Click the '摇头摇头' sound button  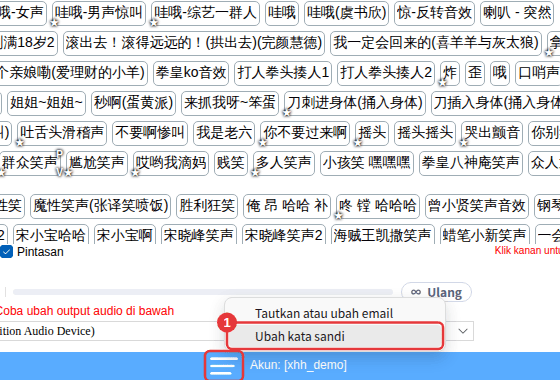(425, 133)
